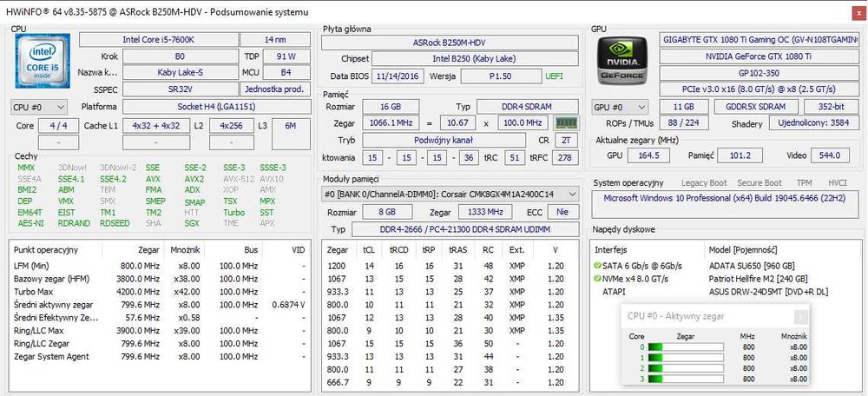Click the Core 1 clock bar

pyautogui.click(x=686, y=358)
